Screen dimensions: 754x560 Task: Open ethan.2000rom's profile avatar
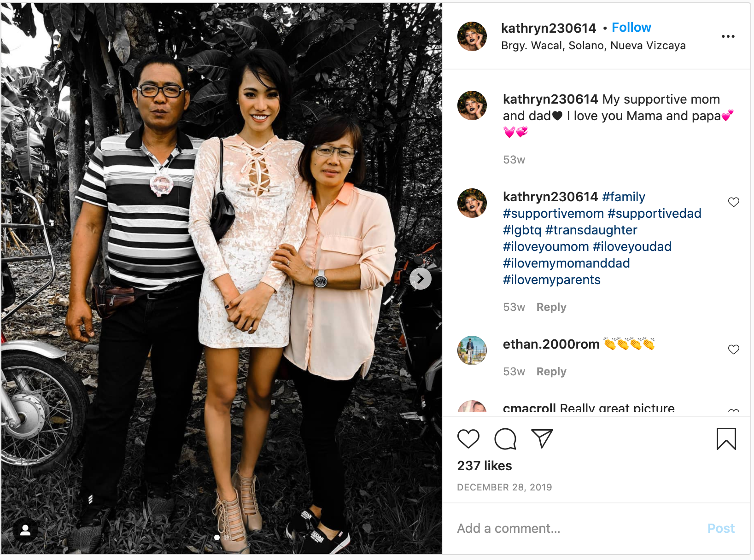(x=472, y=350)
